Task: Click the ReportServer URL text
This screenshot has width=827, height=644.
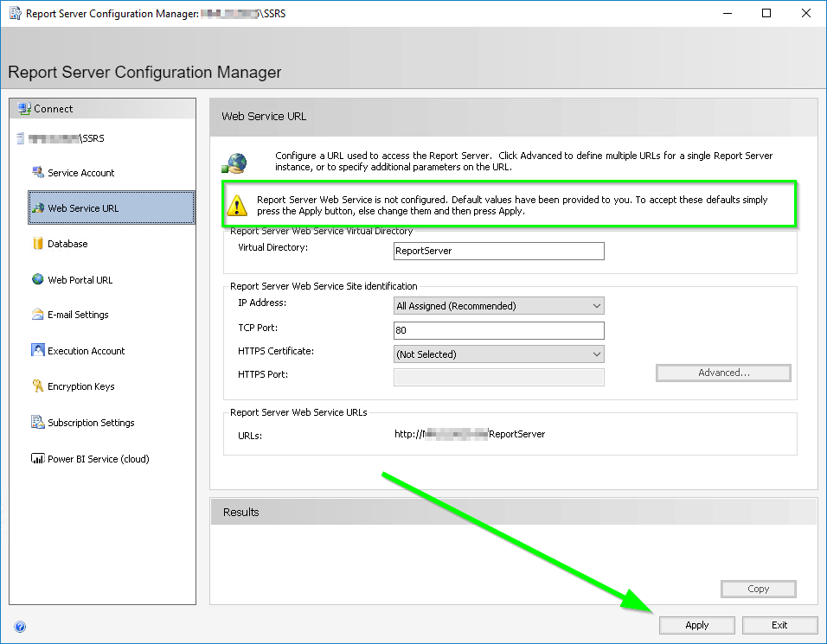Action: 470,434
